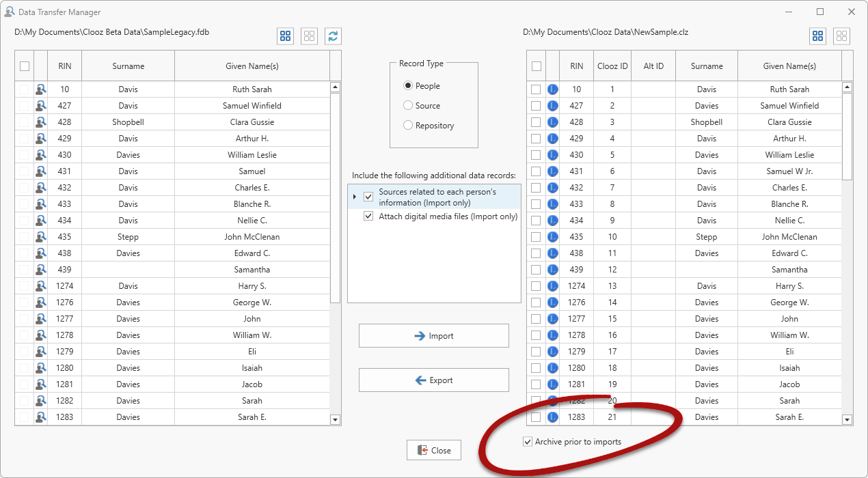Select the Source record type

[x=408, y=106]
